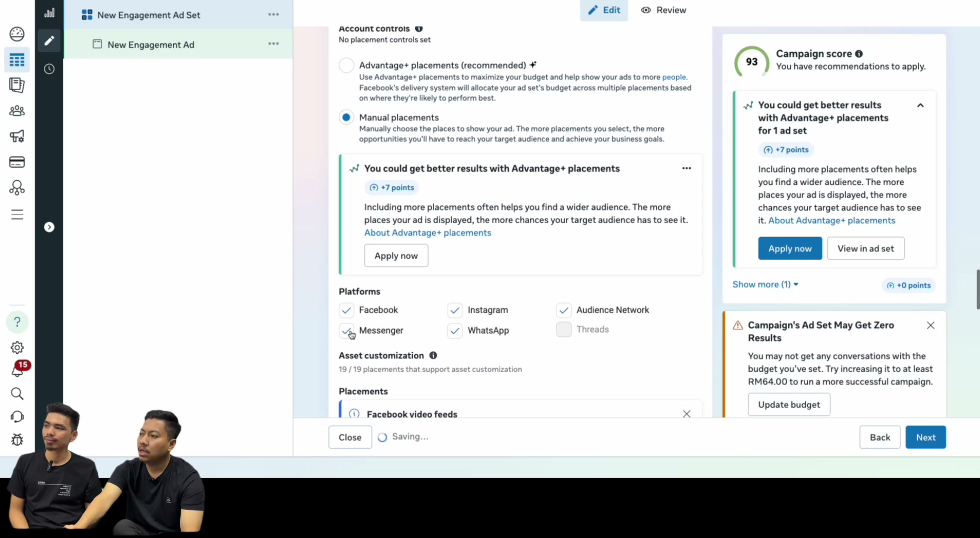Switch to the Review tab
This screenshot has height=538, width=980.
pyautogui.click(x=663, y=10)
